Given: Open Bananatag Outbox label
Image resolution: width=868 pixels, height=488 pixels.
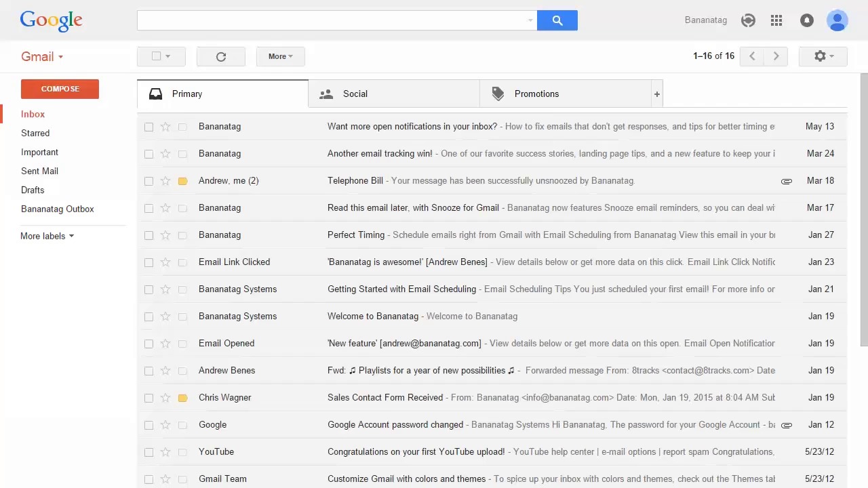Looking at the screenshot, I should [x=57, y=209].
